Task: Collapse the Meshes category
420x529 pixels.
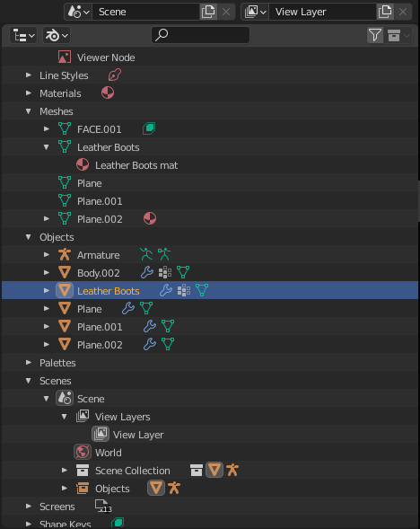Action: tap(29, 111)
